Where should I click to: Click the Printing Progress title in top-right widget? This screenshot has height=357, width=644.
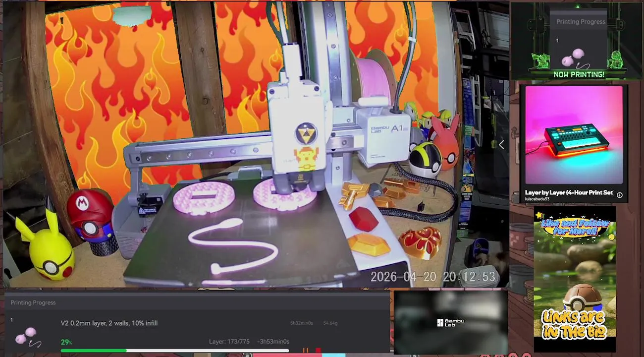point(581,21)
